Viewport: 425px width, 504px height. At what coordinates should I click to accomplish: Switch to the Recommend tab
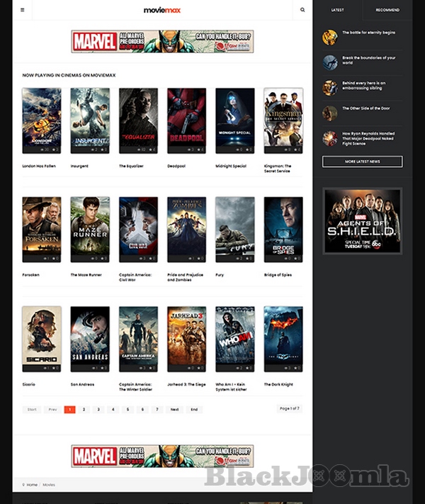tap(387, 10)
